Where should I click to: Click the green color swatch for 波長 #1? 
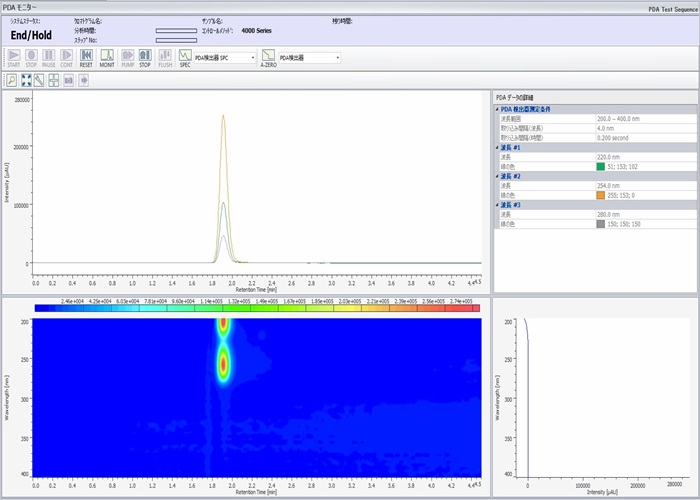[x=600, y=166]
